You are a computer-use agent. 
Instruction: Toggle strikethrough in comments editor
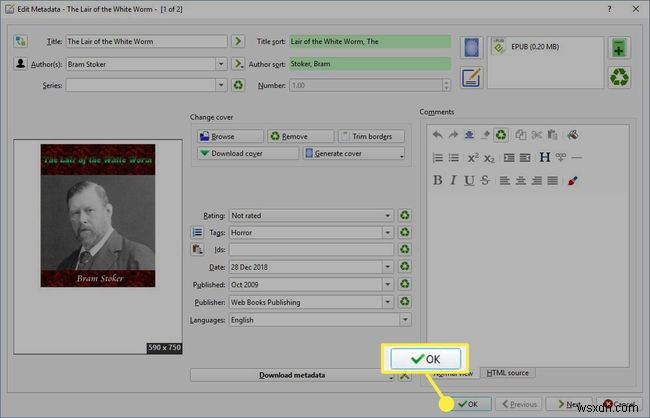485,180
